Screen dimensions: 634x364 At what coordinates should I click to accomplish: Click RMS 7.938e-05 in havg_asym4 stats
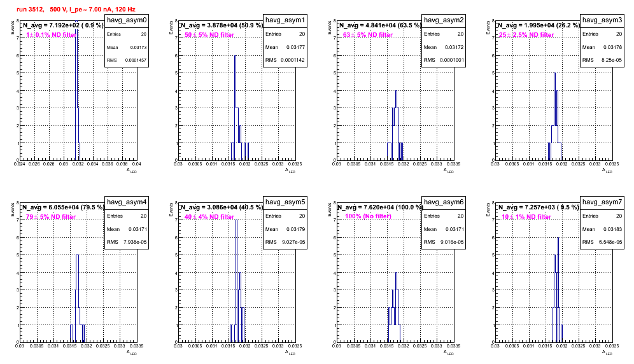point(127,242)
